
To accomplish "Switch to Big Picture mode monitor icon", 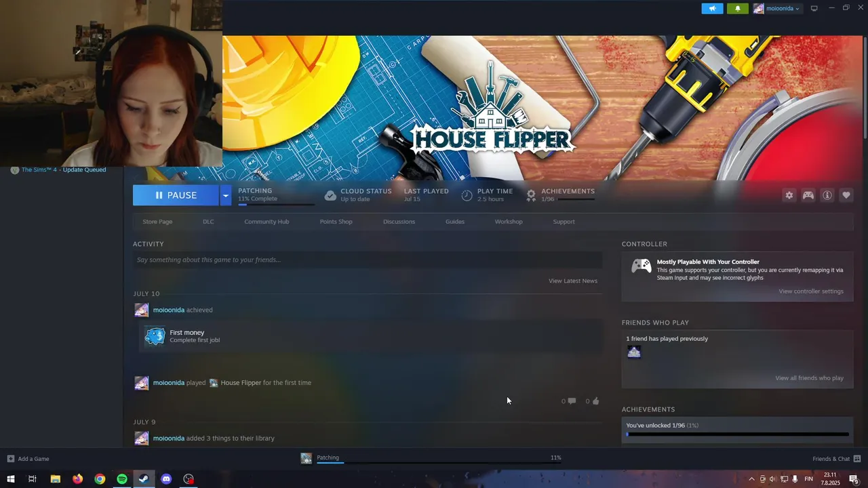I will (x=814, y=8).
